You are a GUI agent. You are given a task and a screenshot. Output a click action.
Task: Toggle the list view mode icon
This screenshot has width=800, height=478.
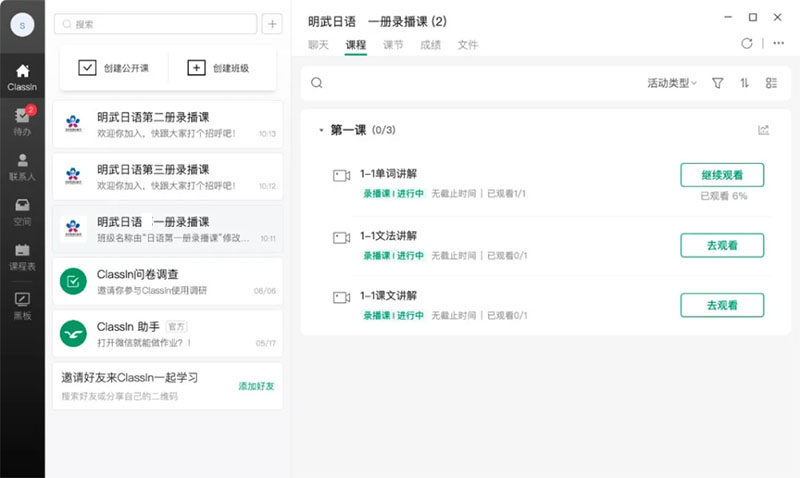(x=771, y=83)
